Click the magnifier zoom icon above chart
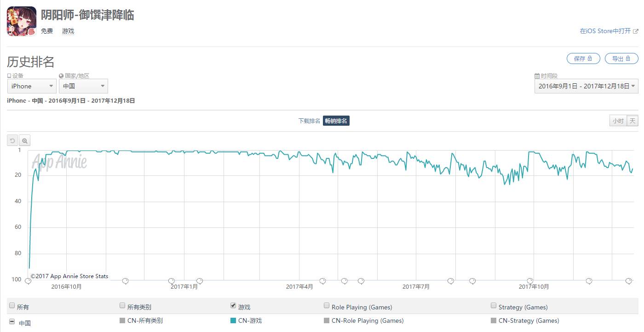Viewport: 644px width, 332px height. 25,141
